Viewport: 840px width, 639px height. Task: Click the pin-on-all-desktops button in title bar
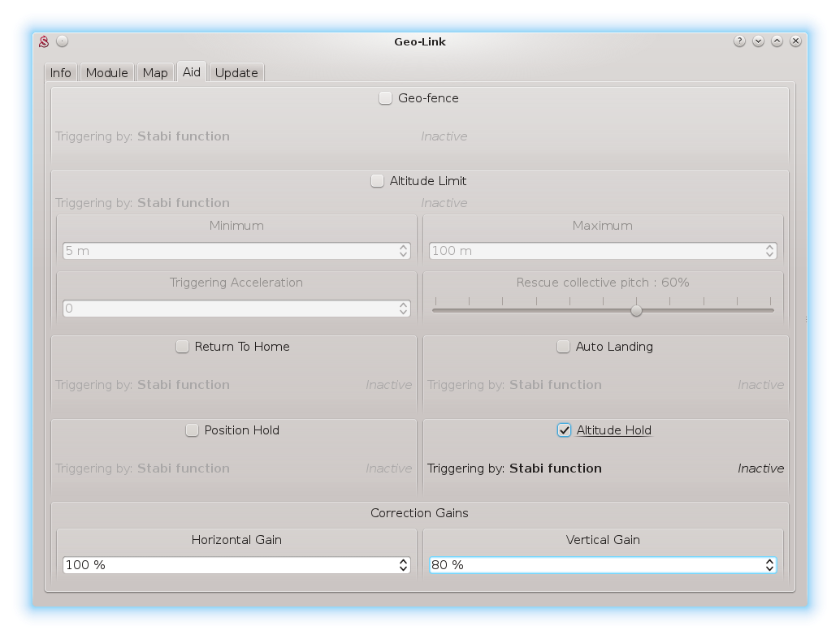[63, 41]
